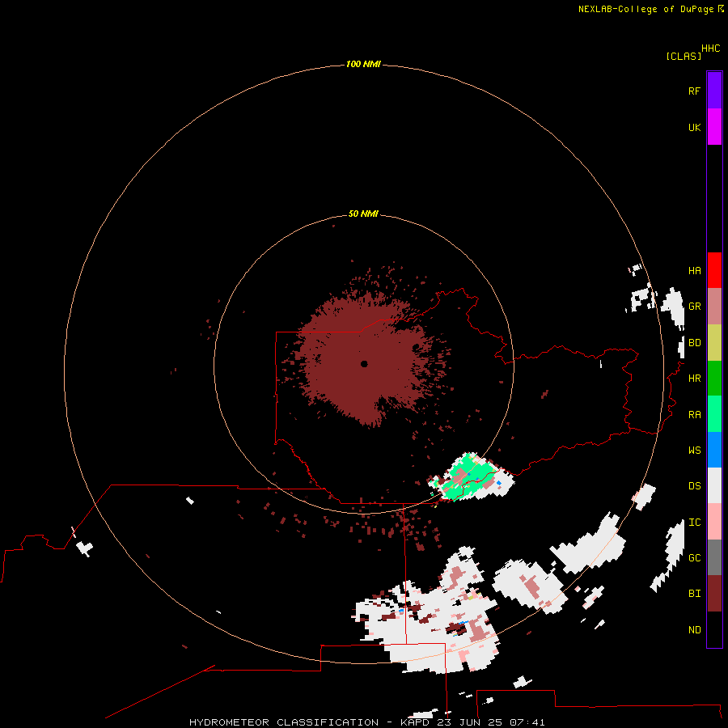Click the 50 NMI range ring label
The height and width of the screenshot is (728, 728).
[x=363, y=214]
